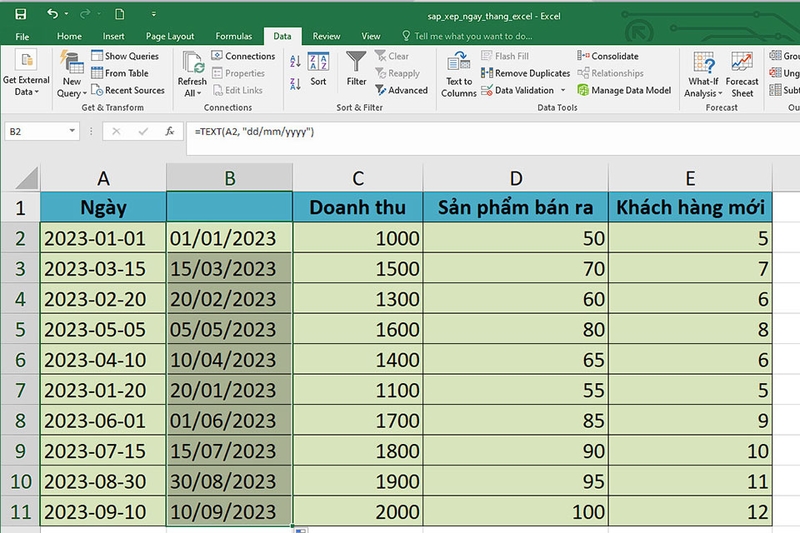This screenshot has width=800, height=533.
Task: Click the cell with value 1900
Action: pos(358,481)
